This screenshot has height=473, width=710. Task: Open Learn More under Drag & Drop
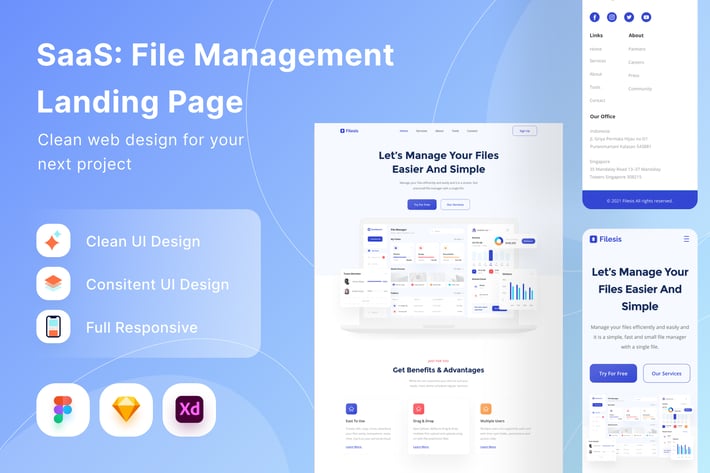(421, 447)
